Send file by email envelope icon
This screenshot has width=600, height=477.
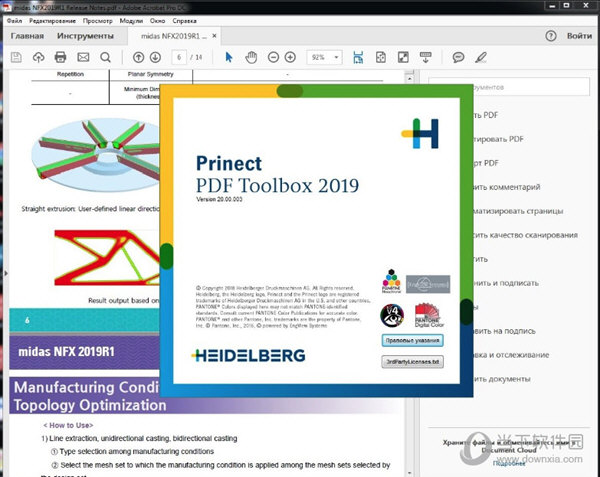(83, 57)
